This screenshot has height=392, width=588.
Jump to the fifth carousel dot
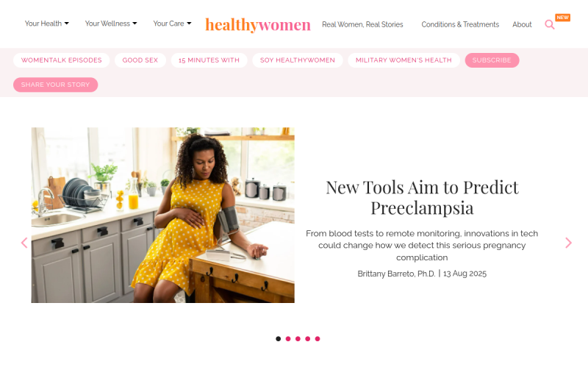coord(318,339)
